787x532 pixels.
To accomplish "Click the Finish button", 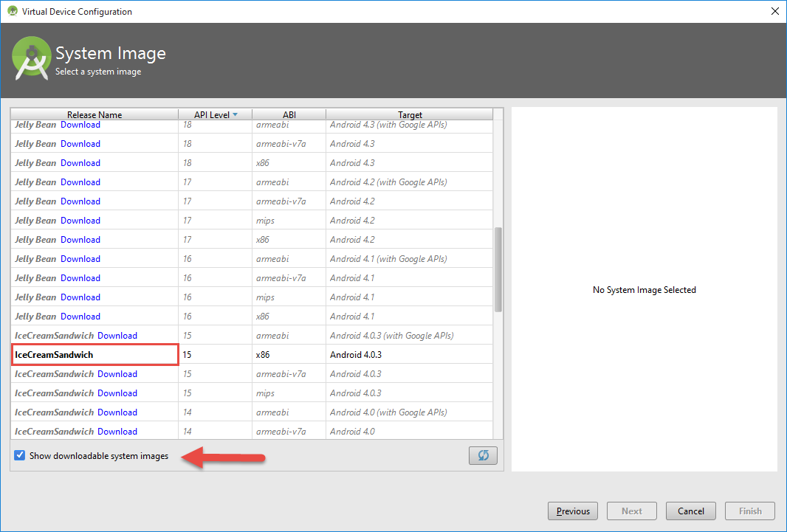I will coord(750,511).
